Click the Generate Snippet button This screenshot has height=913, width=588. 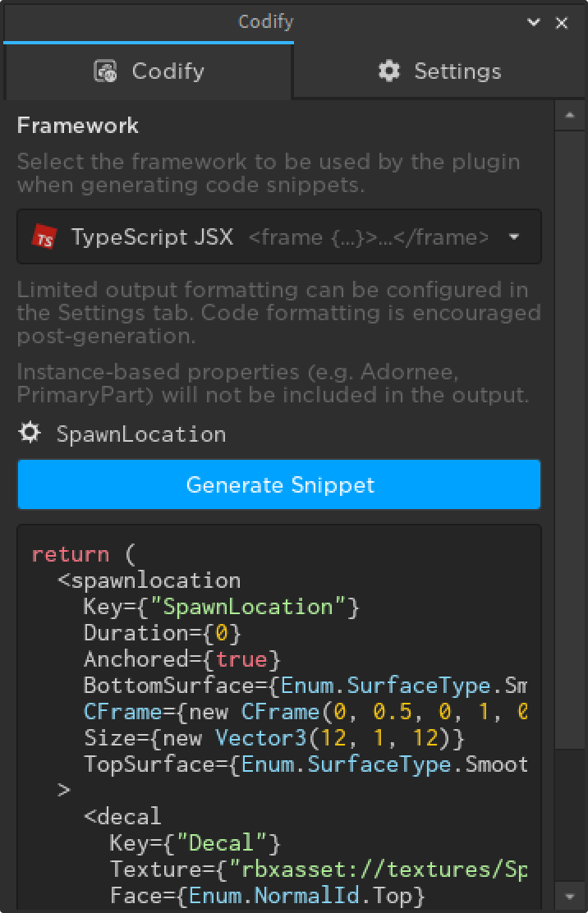coord(279,484)
